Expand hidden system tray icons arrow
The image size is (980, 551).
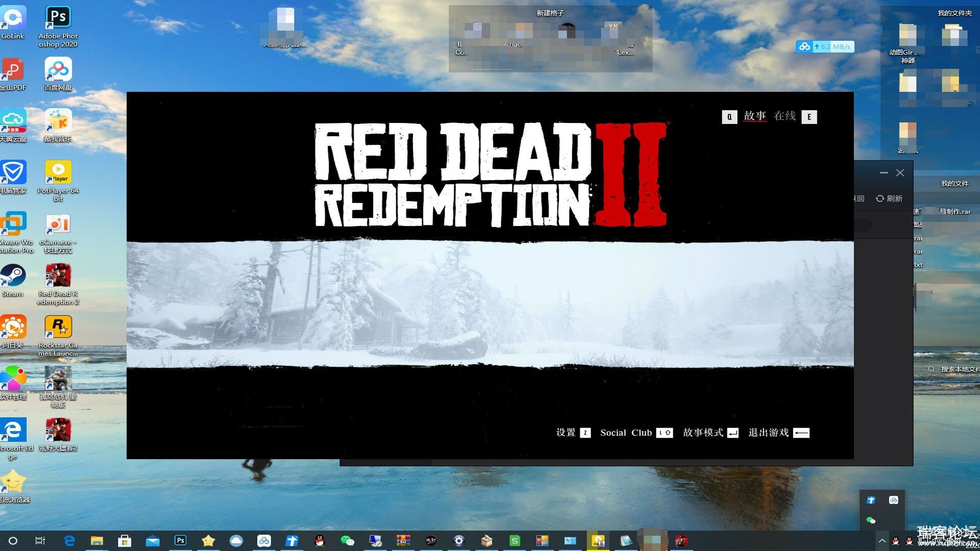(882, 541)
